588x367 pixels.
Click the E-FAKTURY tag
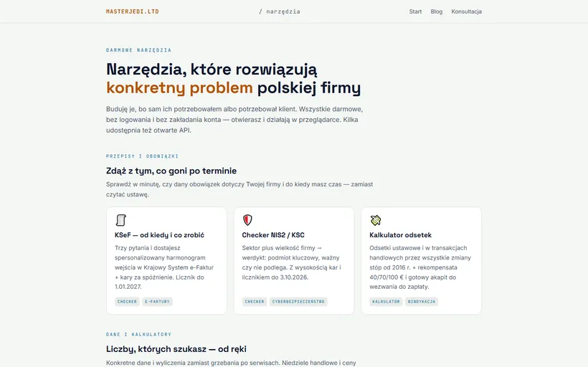157,301
